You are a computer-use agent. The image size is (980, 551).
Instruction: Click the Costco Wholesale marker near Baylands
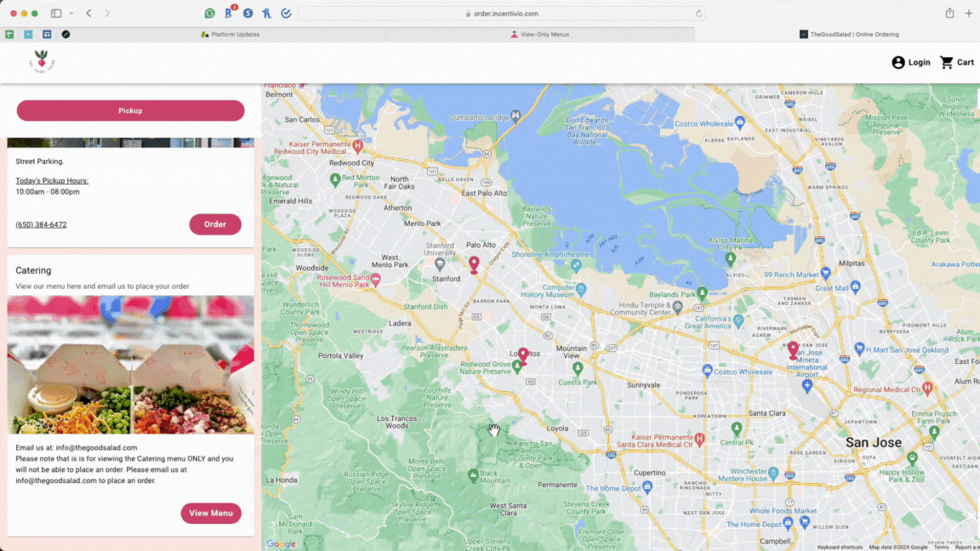[x=740, y=122]
